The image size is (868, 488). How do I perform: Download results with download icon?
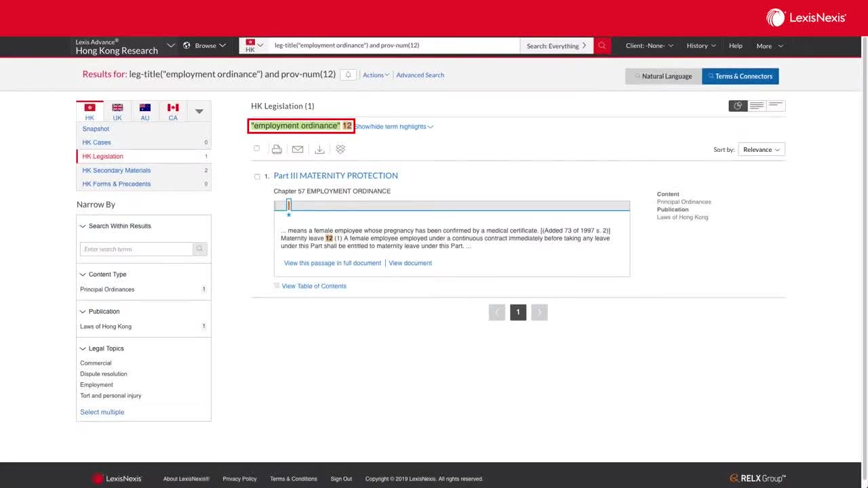(x=319, y=149)
